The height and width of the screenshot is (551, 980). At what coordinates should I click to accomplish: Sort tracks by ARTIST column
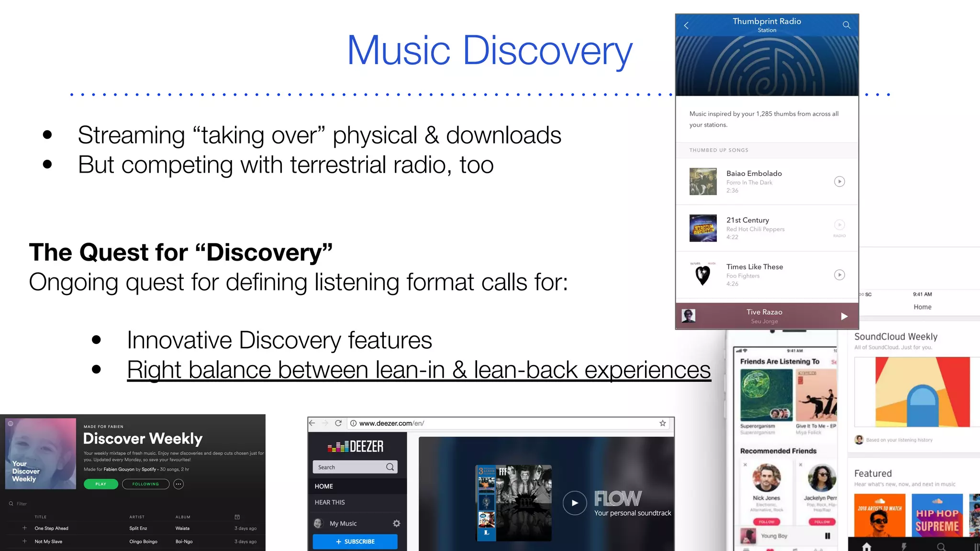pyautogui.click(x=137, y=517)
